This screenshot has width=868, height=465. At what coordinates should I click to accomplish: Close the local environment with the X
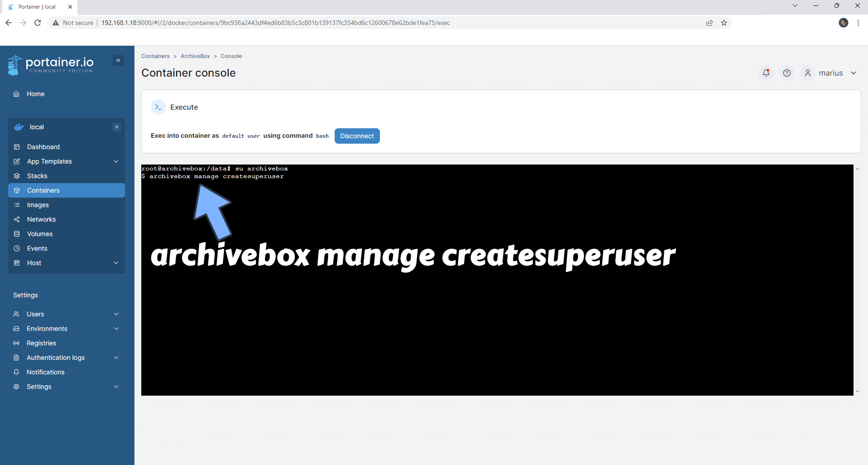point(117,127)
